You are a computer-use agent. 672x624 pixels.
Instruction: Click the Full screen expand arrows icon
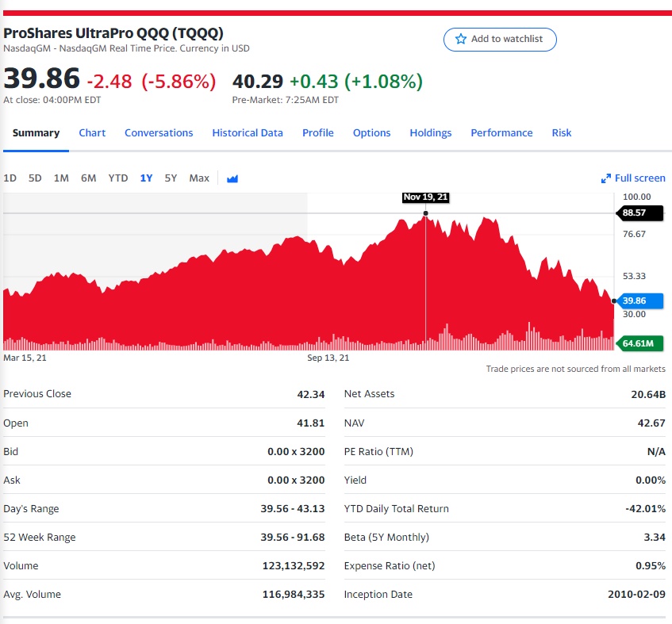[x=605, y=178]
